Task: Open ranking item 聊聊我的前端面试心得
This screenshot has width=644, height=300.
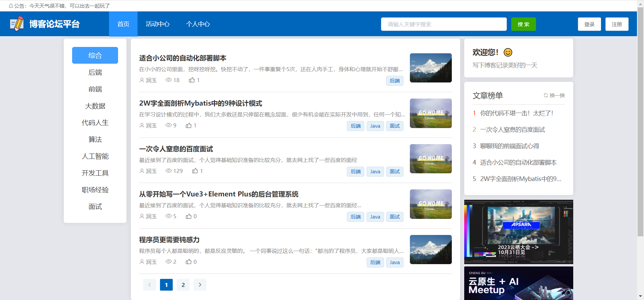Action: point(509,146)
